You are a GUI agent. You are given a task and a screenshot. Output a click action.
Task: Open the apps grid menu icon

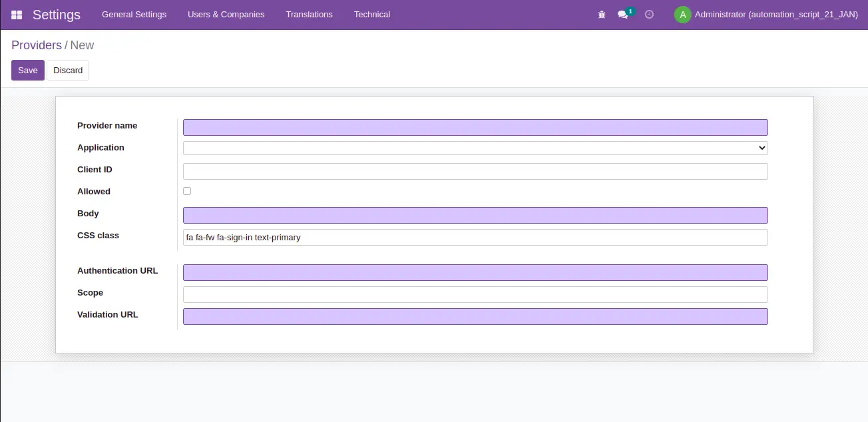[x=17, y=15]
